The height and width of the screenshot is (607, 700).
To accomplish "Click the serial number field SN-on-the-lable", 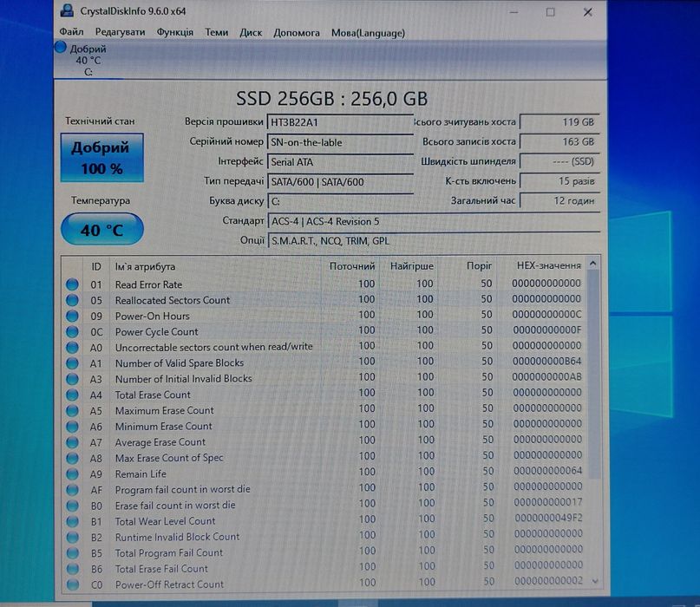I will 340,142.
